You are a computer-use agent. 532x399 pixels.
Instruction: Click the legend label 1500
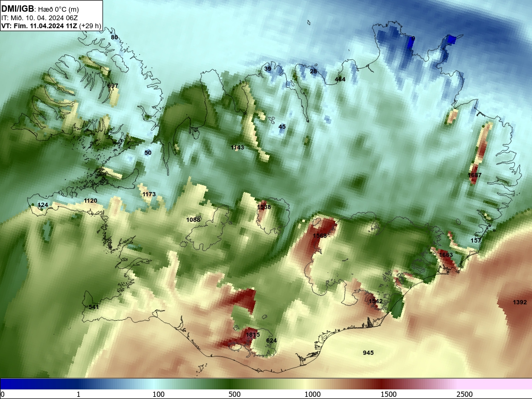pyautogui.click(x=388, y=394)
